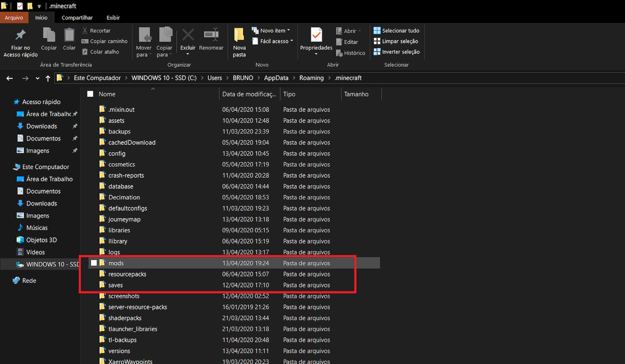Select the shaderpacks folder
The width and height of the screenshot is (625, 364).
(x=125, y=318)
